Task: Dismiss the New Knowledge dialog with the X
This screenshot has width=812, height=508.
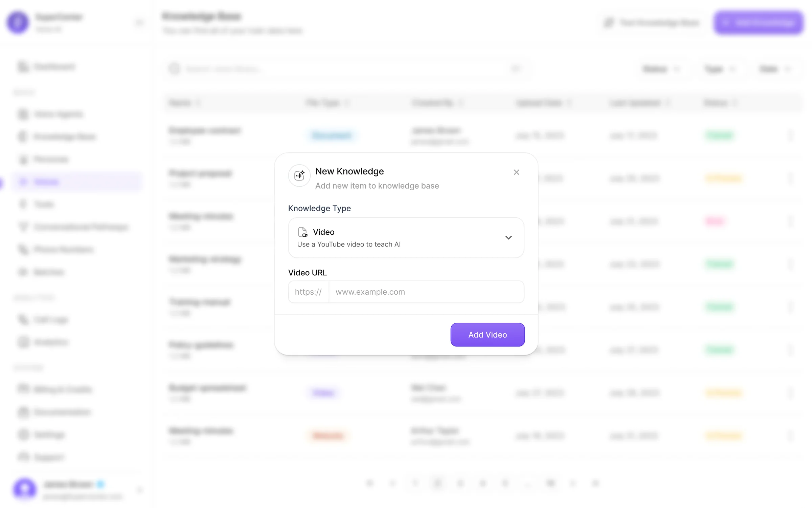Action: click(x=516, y=172)
